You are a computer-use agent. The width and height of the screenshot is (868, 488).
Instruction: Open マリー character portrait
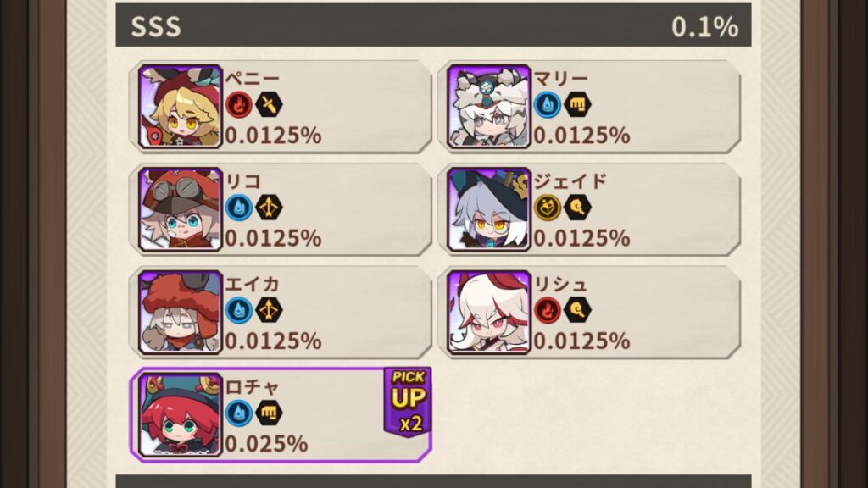(x=489, y=107)
